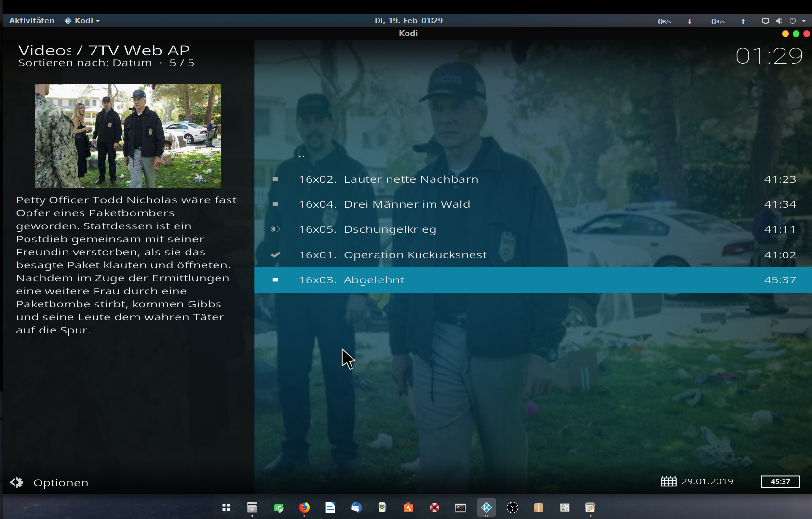Open the package box app in dock
812x519 pixels.
click(x=539, y=507)
